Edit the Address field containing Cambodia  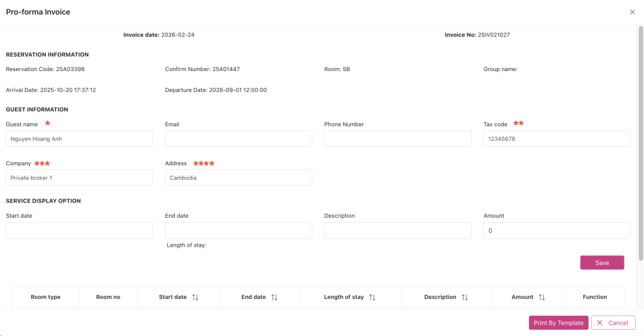pyautogui.click(x=238, y=178)
